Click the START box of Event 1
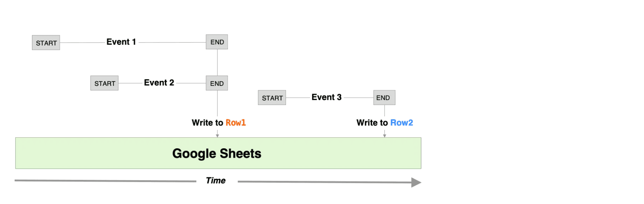Screen dimensions: 644x204 tap(46, 43)
